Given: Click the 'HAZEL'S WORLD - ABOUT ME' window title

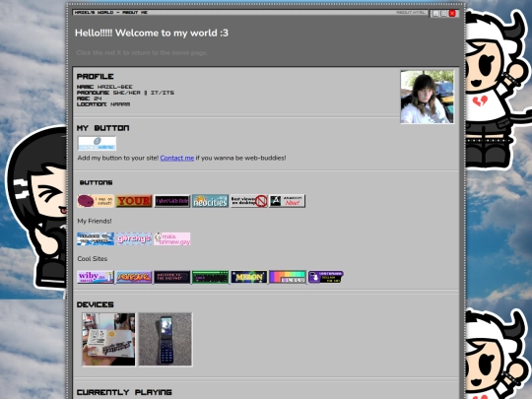Looking at the screenshot, I should pos(111,12).
